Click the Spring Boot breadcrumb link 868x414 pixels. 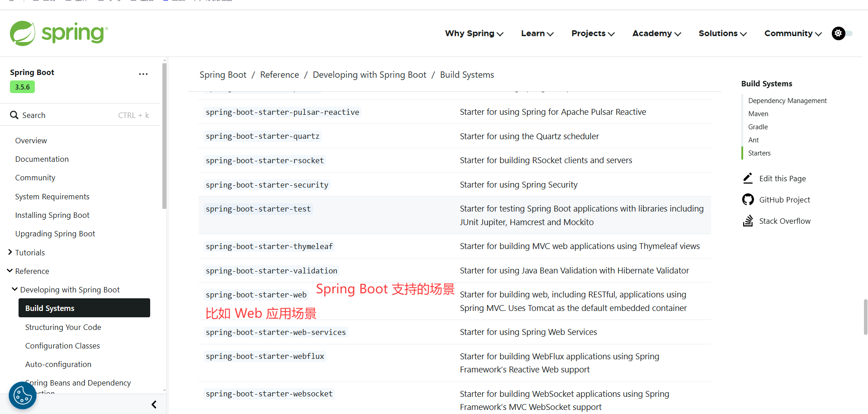point(223,75)
